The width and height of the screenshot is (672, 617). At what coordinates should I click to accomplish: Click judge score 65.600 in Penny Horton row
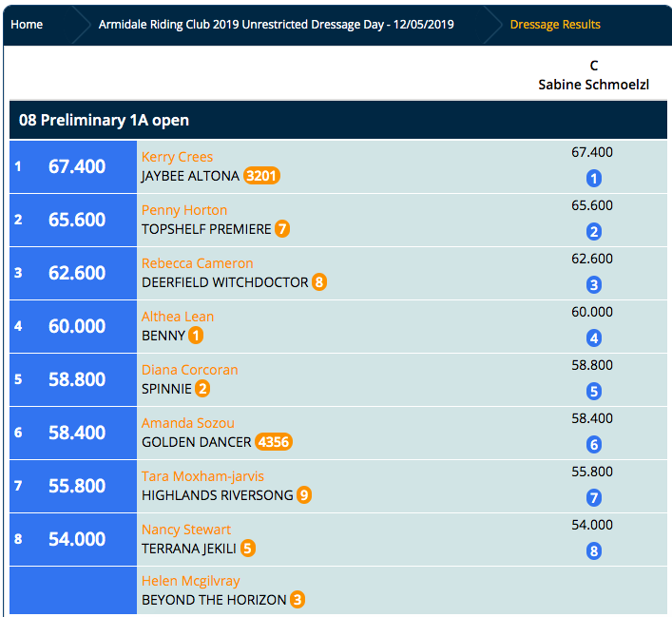click(x=592, y=205)
